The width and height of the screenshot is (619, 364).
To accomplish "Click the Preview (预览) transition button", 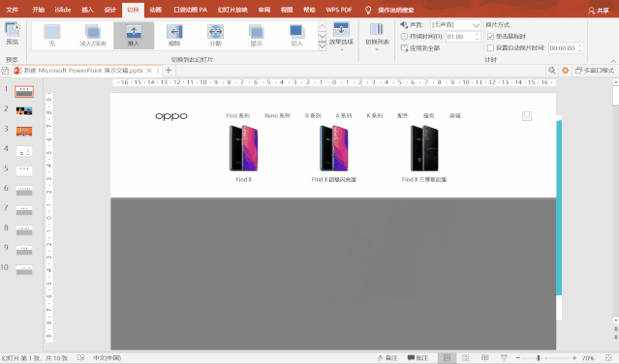I will click(13, 33).
